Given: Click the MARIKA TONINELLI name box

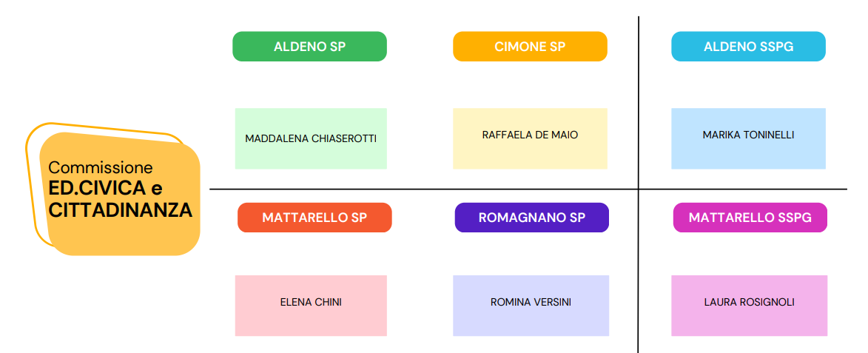Looking at the screenshot, I should [x=748, y=138].
